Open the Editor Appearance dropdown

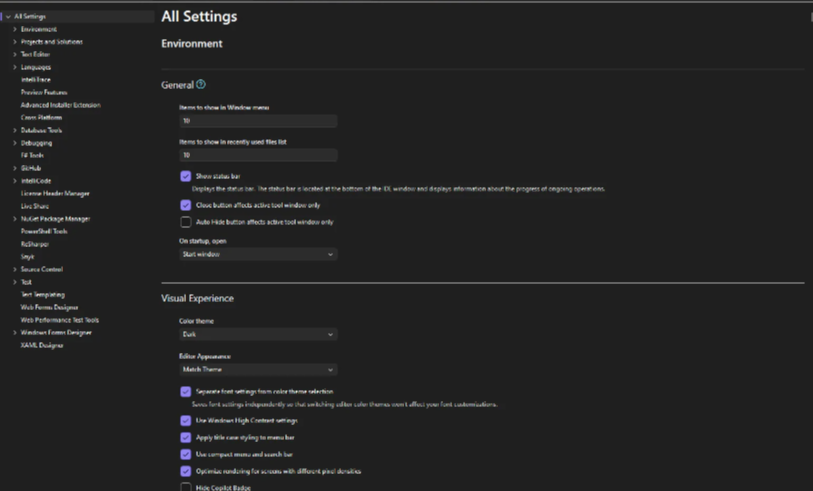258,370
